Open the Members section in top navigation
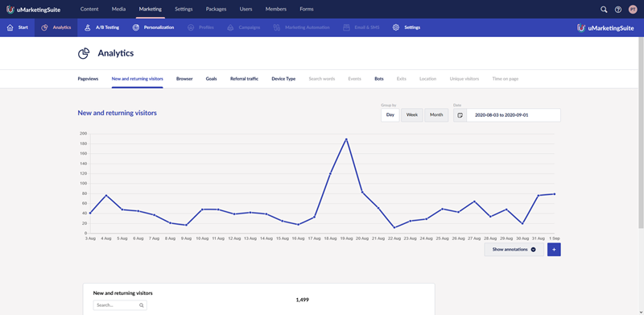The width and height of the screenshot is (644, 315). pyautogui.click(x=276, y=9)
